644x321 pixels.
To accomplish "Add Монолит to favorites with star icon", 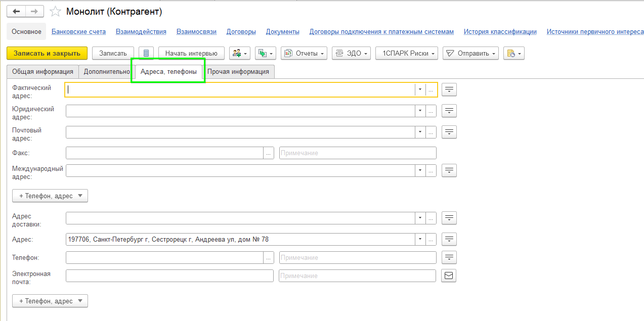I will pos(56,12).
